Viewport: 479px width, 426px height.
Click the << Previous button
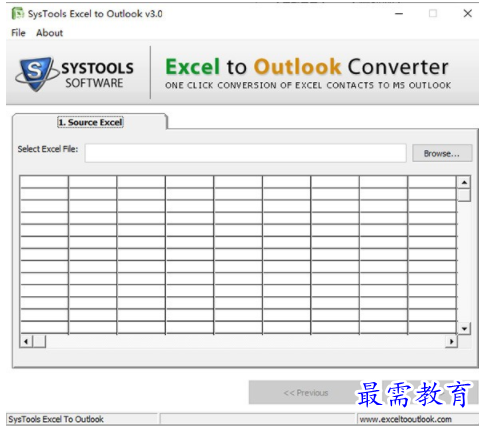(306, 393)
